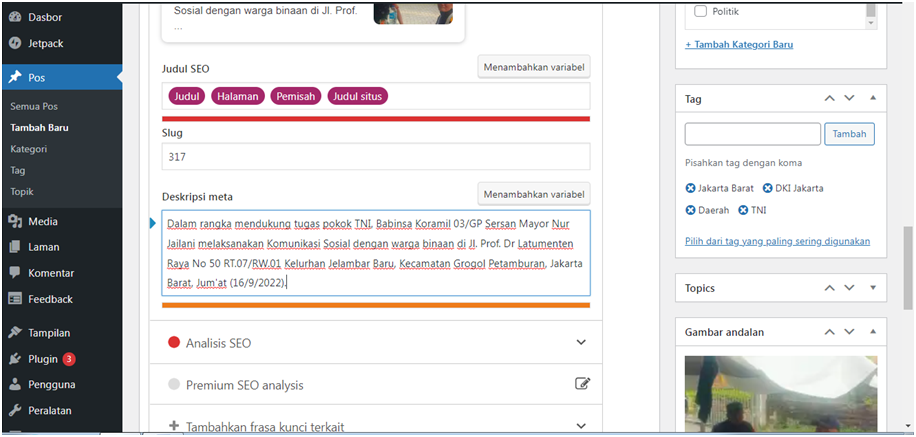Open Tag submenu in sidebar
The height and width of the screenshot is (437, 916).
click(x=18, y=171)
